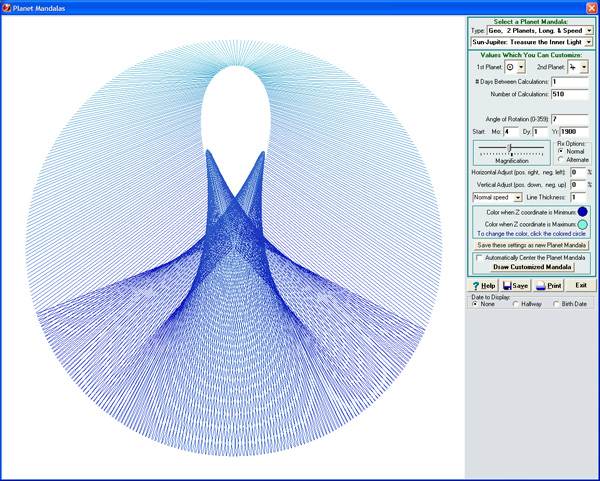
Task: Click Save these settings as new Planet Mandala
Action: (x=530, y=244)
